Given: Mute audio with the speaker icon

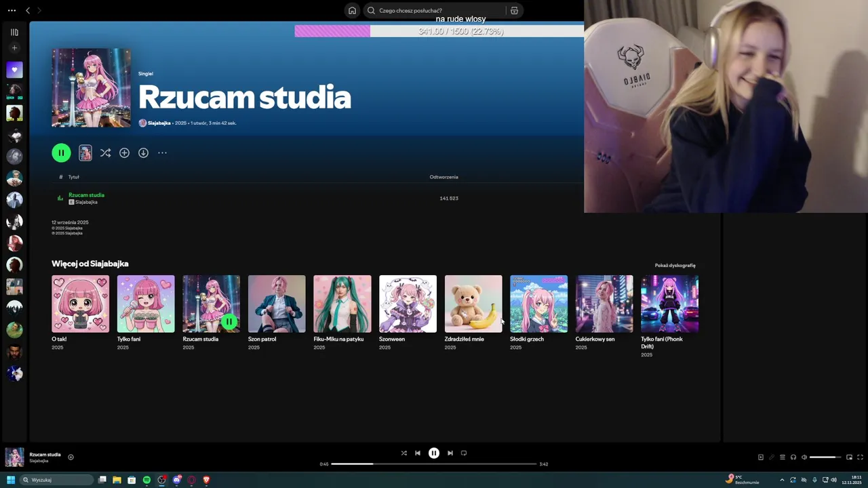Looking at the screenshot, I should pos(804,457).
